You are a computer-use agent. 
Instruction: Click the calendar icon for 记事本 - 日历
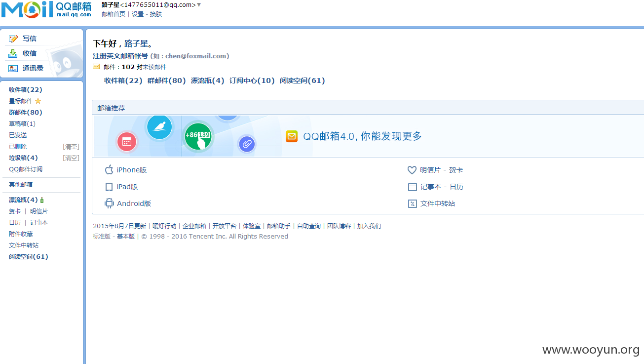click(x=413, y=187)
